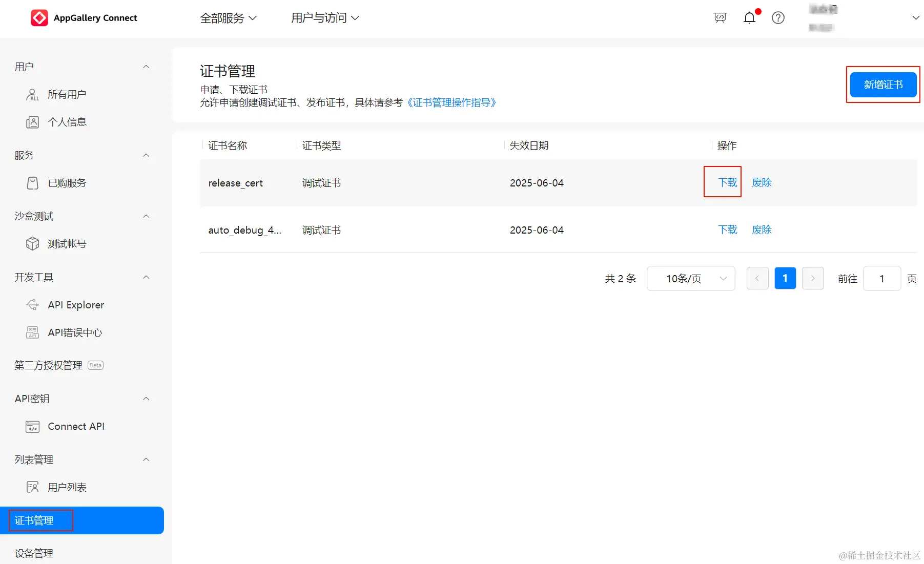Open 个人信息 in the sidebar
924x564 pixels.
click(67, 122)
